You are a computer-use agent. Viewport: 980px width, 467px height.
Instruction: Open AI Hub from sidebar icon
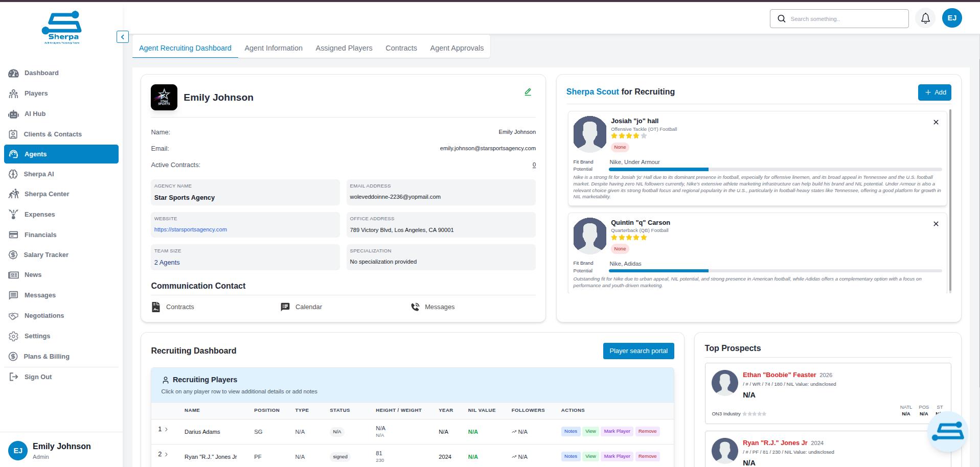click(x=14, y=114)
